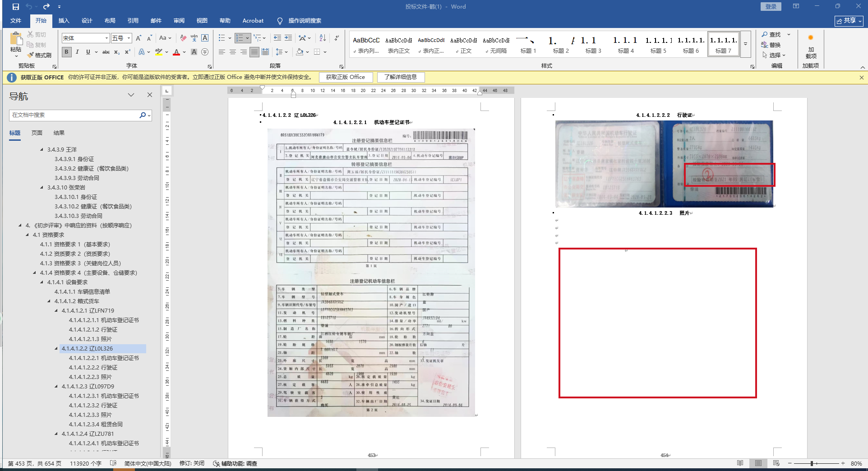The image size is (868, 471).
Task: Click the Sort A-Z icon
Action: (323, 38)
